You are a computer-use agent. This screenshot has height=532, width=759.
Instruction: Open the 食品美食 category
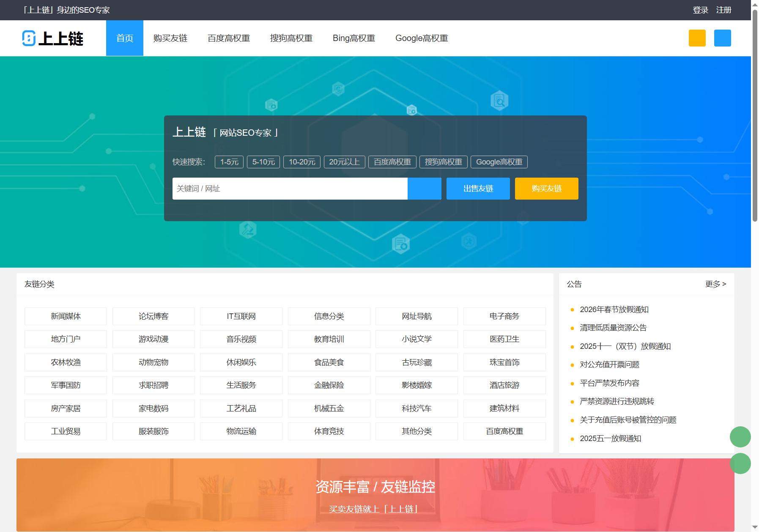point(329,362)
